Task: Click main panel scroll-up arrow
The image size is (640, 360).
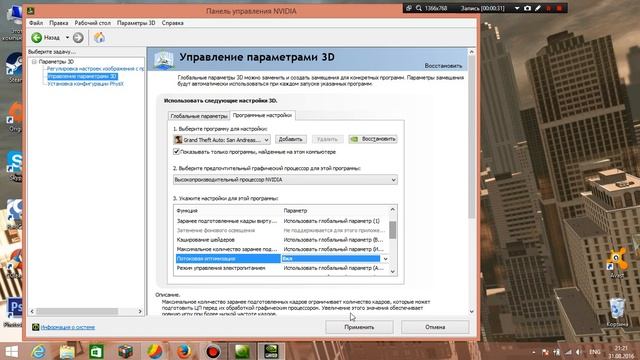Action: [471, 52]
